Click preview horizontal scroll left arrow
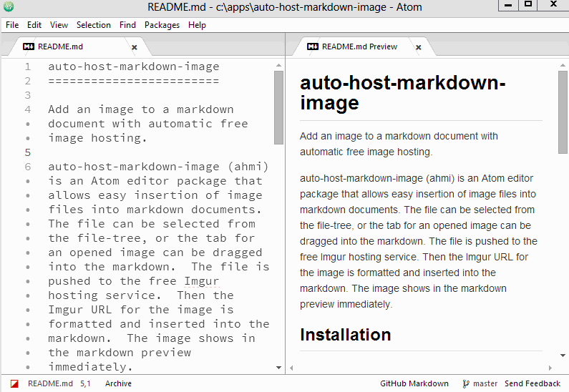 click(291, 368)
